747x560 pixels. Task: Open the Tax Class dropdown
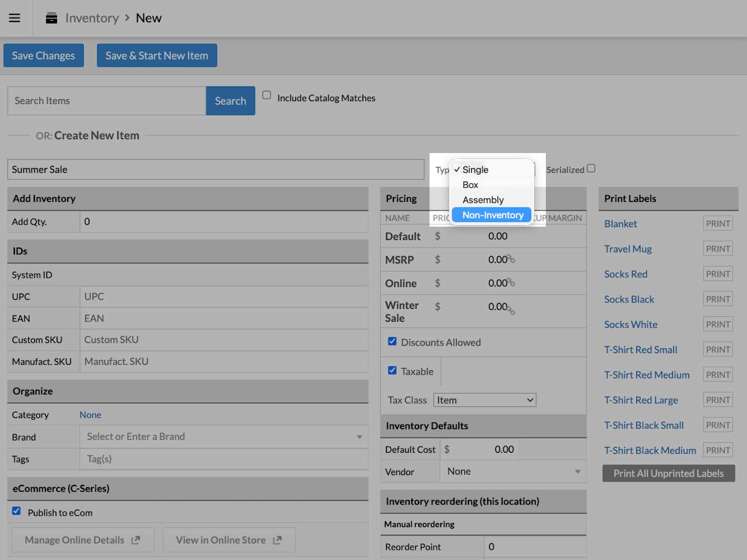tap(484, 400)
